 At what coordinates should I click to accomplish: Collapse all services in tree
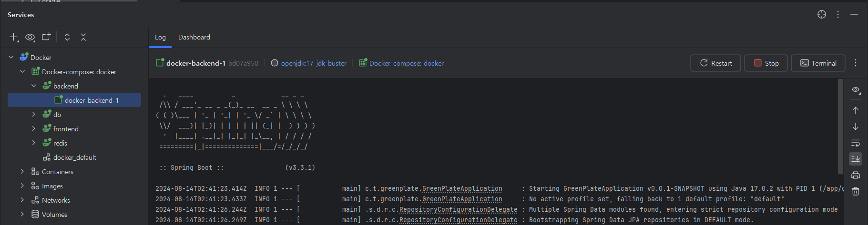point(83,37)
